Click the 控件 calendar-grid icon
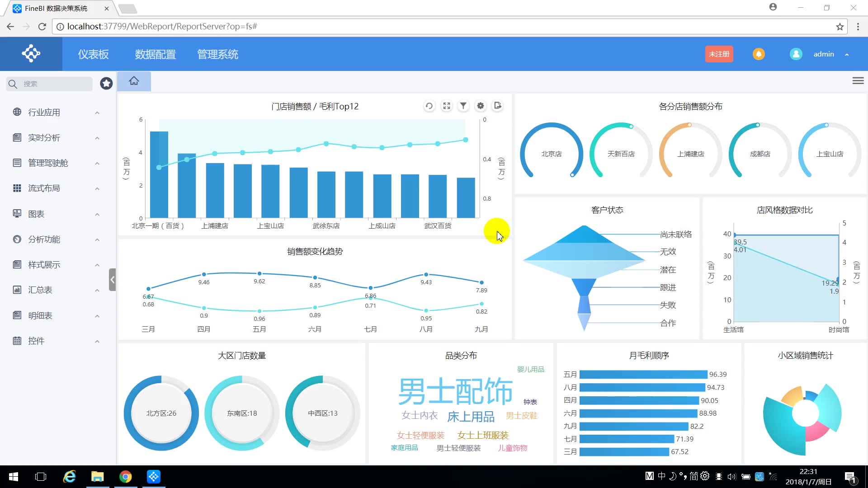Viewport: 868px width, 488px height. click(x=17, y=341)
